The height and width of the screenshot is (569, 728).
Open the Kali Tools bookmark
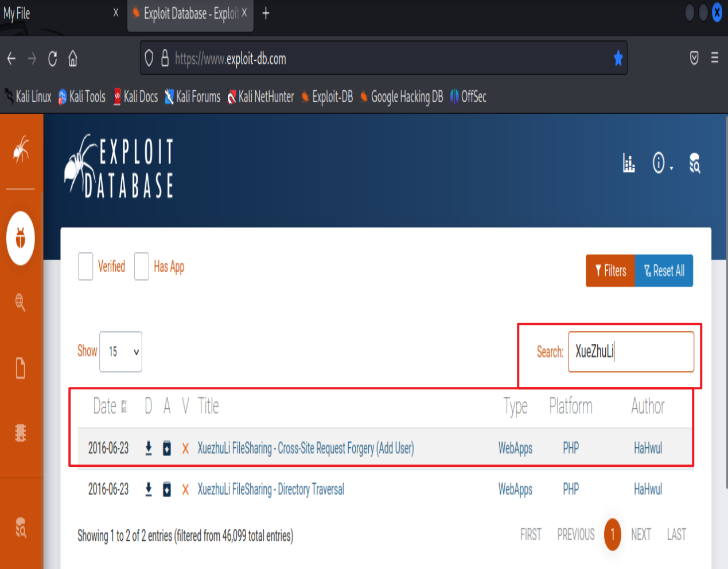pyautogui.click(x=81, y=96)
